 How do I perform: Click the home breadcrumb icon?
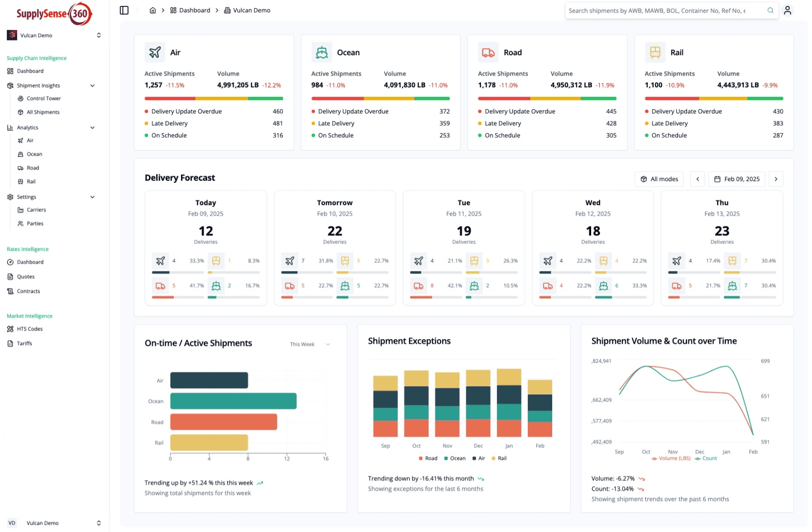(x=153, y=10)
